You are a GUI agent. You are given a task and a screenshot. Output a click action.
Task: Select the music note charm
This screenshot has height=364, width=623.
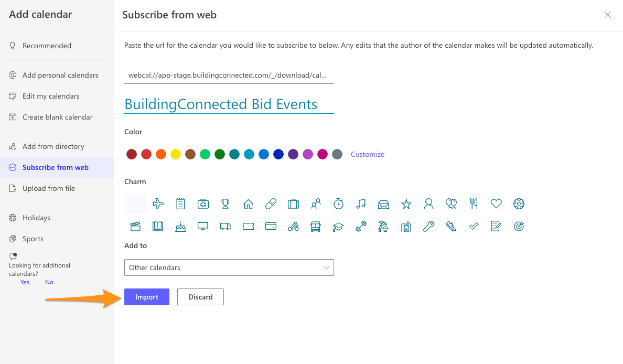click(361, 204)
